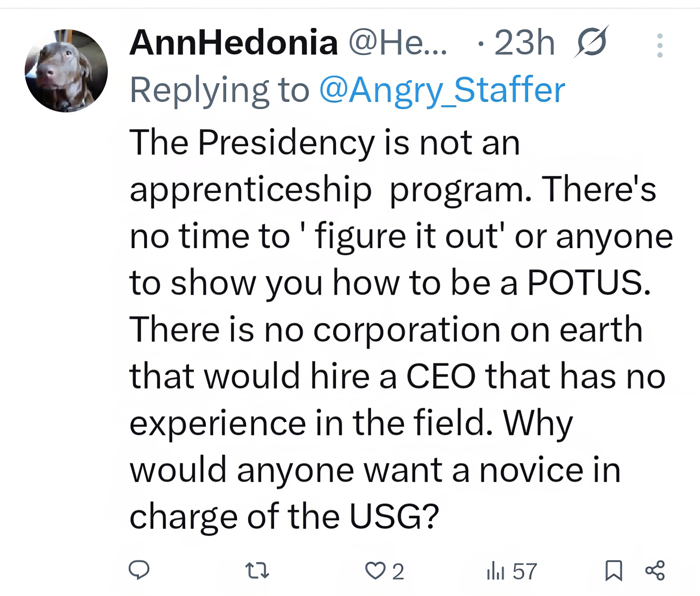Viewport: 700px width, 596px height.
Task: Click the like count number 2
Action: (398, 572)
